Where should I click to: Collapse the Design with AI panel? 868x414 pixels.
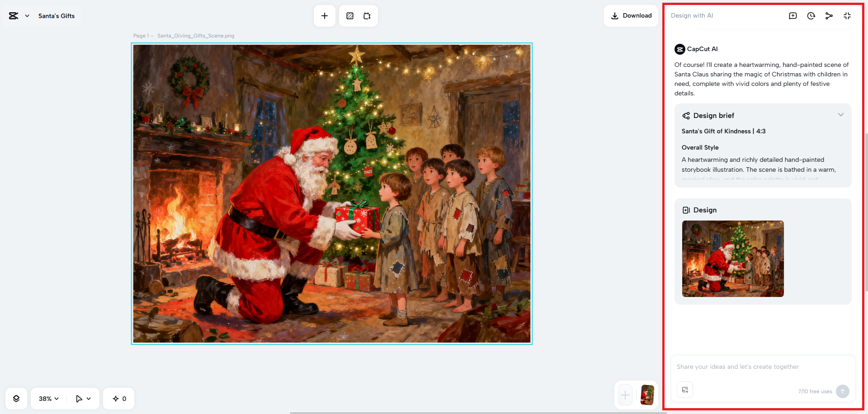coord(847,16)
